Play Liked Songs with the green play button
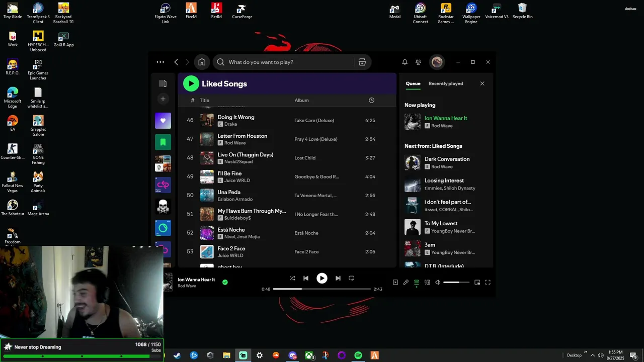The width and height of the screenshot is (644, 362). click(191, 83)
